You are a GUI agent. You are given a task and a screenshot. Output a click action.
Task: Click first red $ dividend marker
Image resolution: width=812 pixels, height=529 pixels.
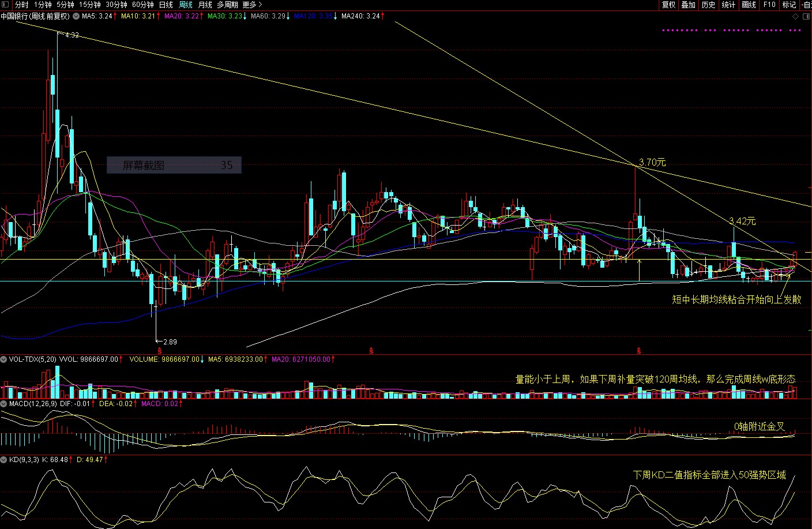159,350
